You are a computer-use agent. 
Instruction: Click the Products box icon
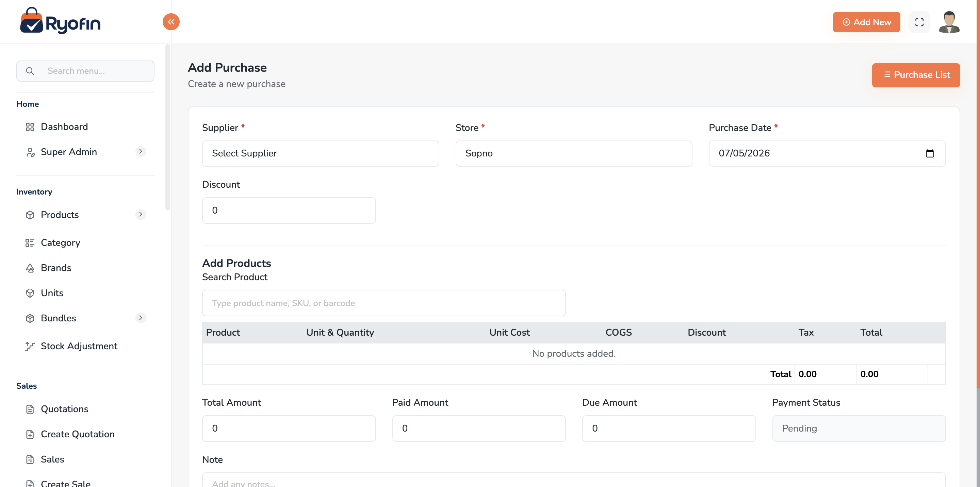pos(30,215)
